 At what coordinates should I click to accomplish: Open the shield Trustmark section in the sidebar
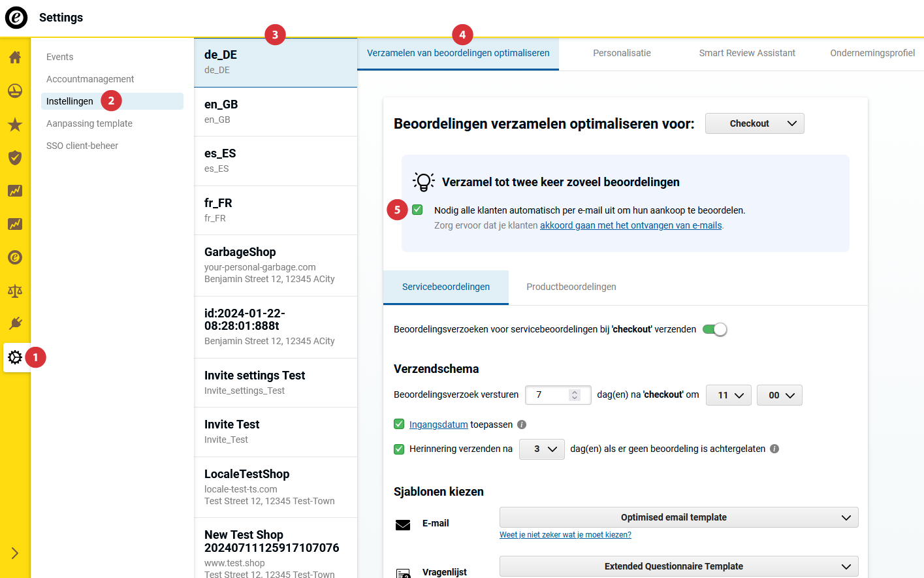(x=14, y=157)
